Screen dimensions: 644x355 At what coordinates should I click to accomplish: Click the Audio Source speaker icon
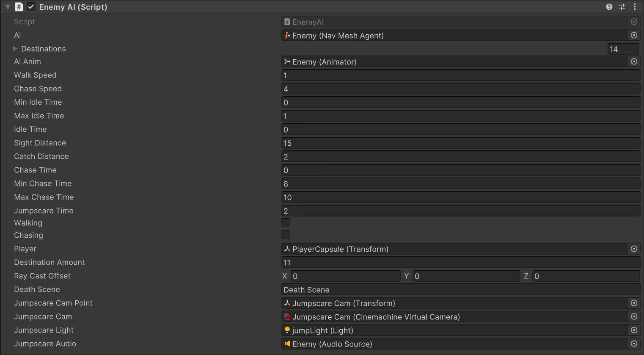tap(287, 344)
